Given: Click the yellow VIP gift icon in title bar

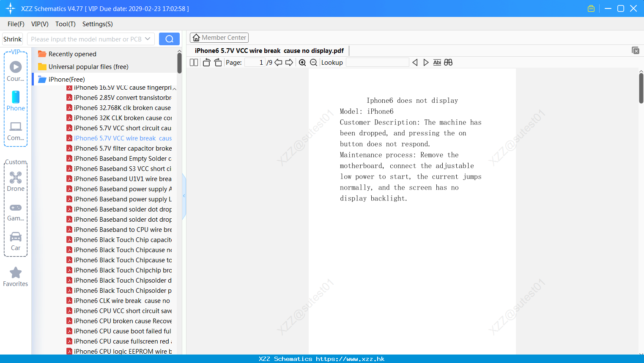Looking at the screenshot, I should tap(591, 8).
